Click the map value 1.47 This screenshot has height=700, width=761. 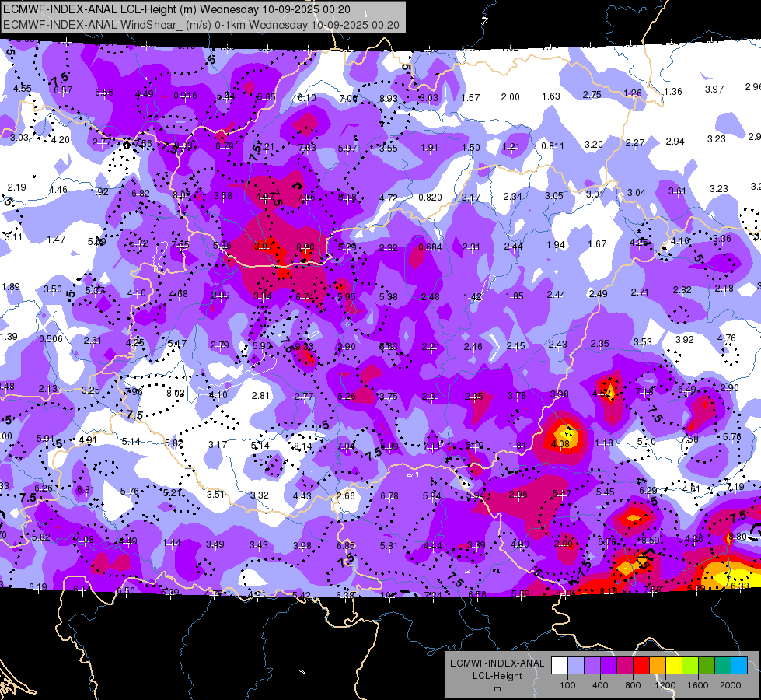pyautogui.click(x=56, y=240)
